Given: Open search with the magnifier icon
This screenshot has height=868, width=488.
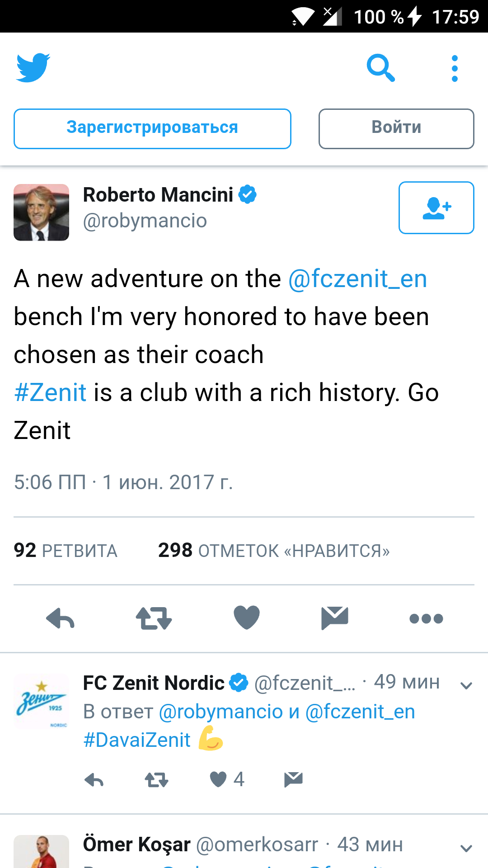Looking at the screenshot, I should [x=381, y=68].
